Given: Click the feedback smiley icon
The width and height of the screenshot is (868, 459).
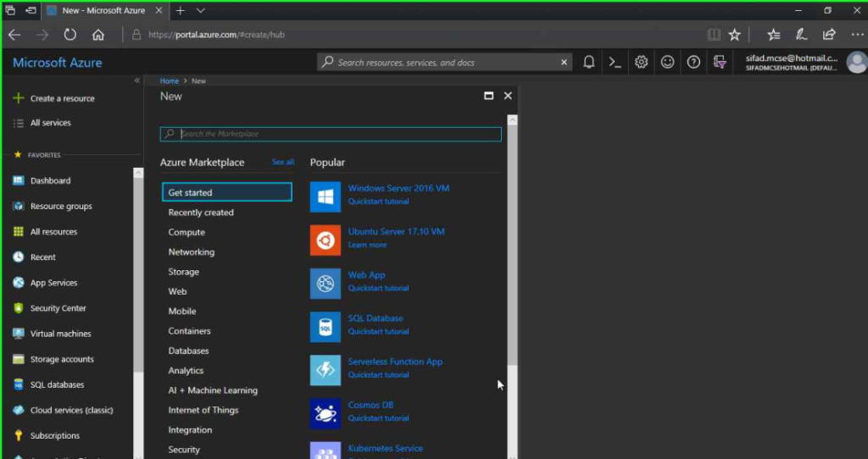Looking at the screenshot, I should (x=668, y=63).
